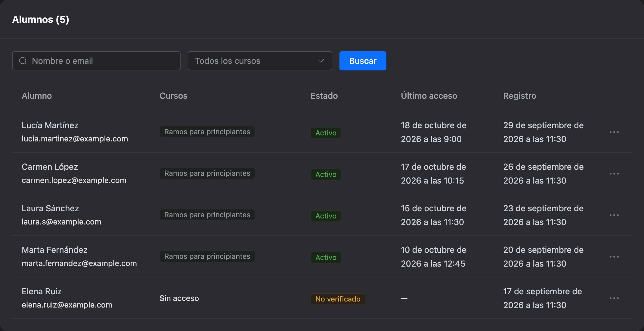Click registration date '29 de septiembre de 2026'
Image resolution: width=644 pixels, height=331 pixels.
tap(543, 132)
